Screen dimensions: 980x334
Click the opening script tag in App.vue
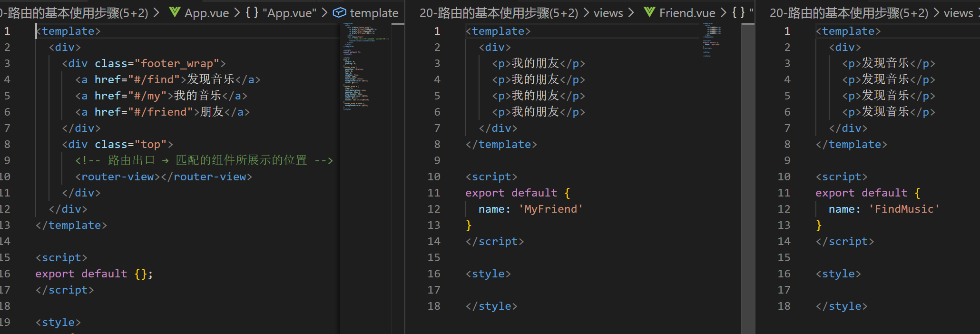[61, 257]
